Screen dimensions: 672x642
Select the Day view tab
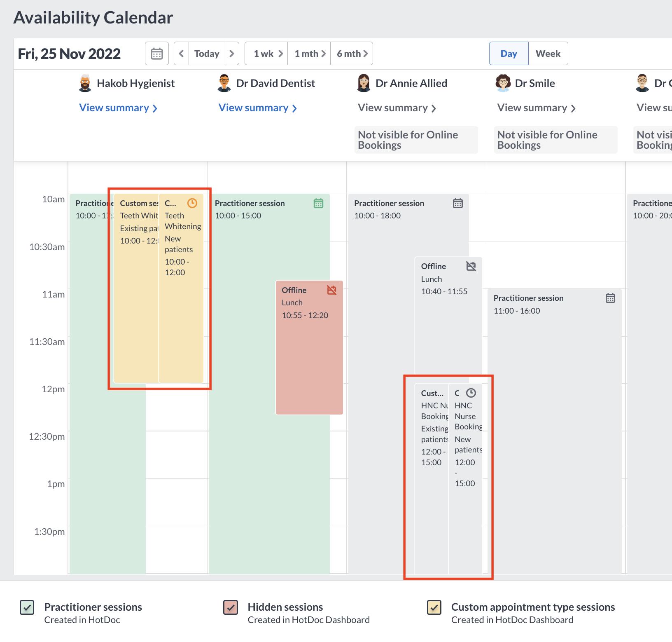click(509, 53)
